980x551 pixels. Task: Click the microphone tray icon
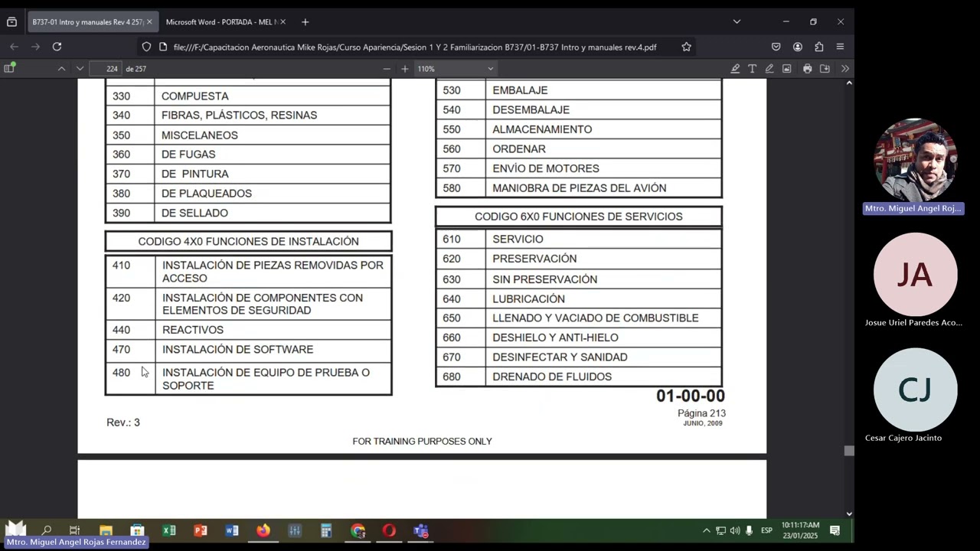750,530
